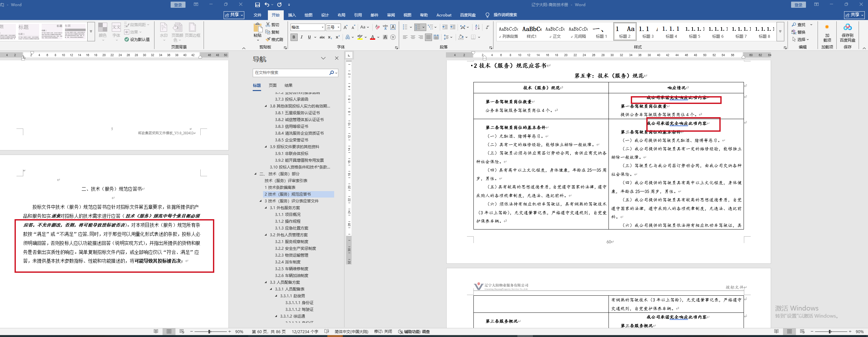Open the line spacing dropdown
This screenshot has height=337, width=868.
pos(448,37)
